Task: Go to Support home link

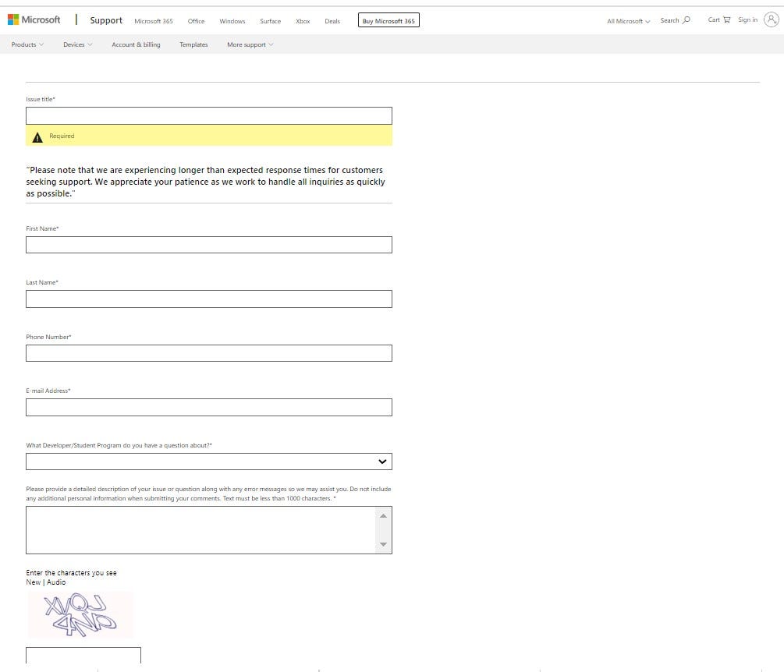Action: tap(106, 20)
